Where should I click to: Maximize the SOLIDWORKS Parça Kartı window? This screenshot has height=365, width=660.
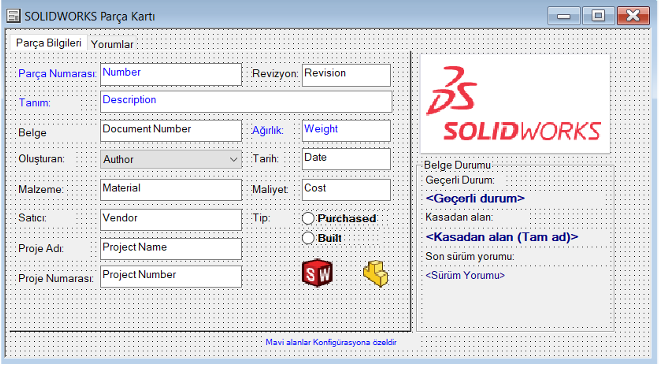tap(598, 16)
